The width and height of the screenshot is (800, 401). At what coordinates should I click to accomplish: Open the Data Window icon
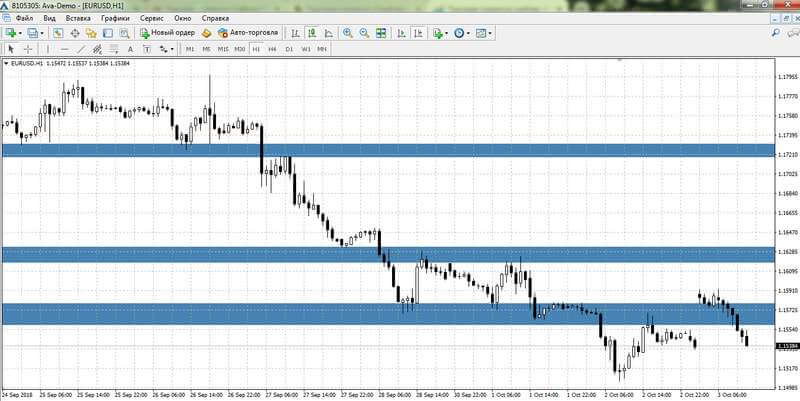[x=74, y=33]
